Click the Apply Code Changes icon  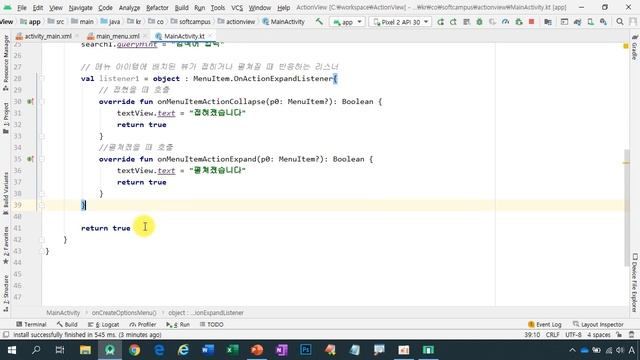[466, 22]
